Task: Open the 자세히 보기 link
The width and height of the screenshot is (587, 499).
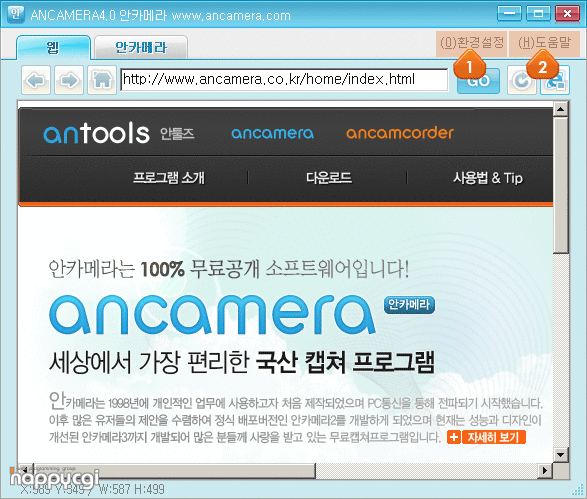Action: pyautogui.click(x=494, y=437)
